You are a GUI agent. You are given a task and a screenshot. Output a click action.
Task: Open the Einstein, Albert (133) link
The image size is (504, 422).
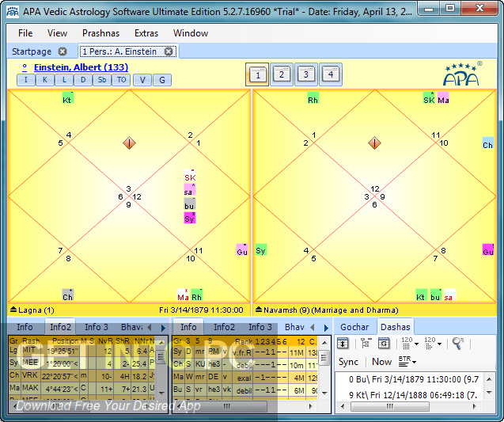(81, 67)
